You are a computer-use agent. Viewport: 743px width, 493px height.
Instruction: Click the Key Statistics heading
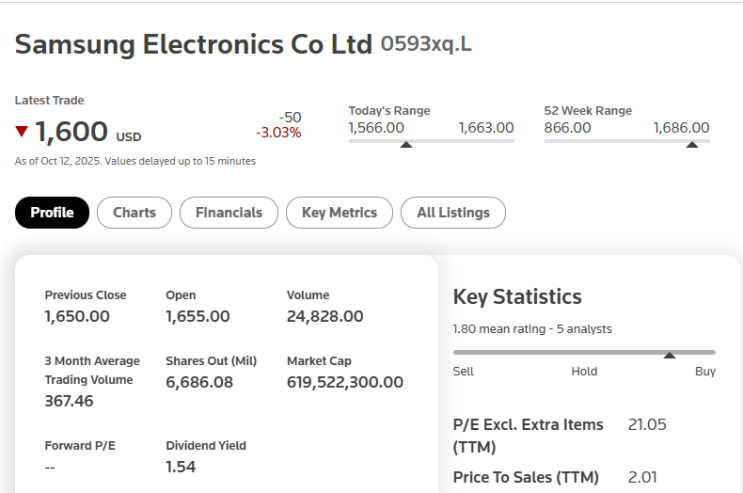(x=517, y=297)
